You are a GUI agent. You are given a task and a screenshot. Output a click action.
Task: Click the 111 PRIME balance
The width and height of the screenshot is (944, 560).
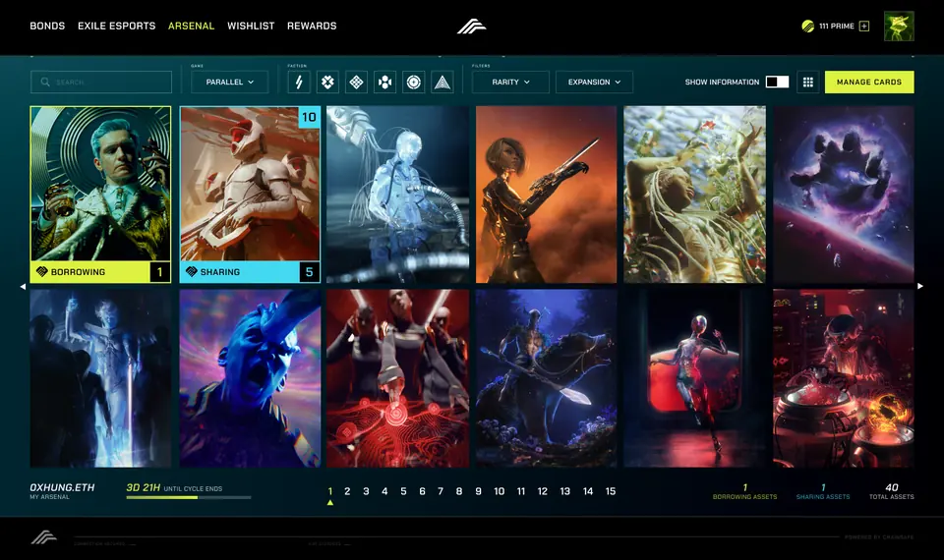tap(836, 26)
